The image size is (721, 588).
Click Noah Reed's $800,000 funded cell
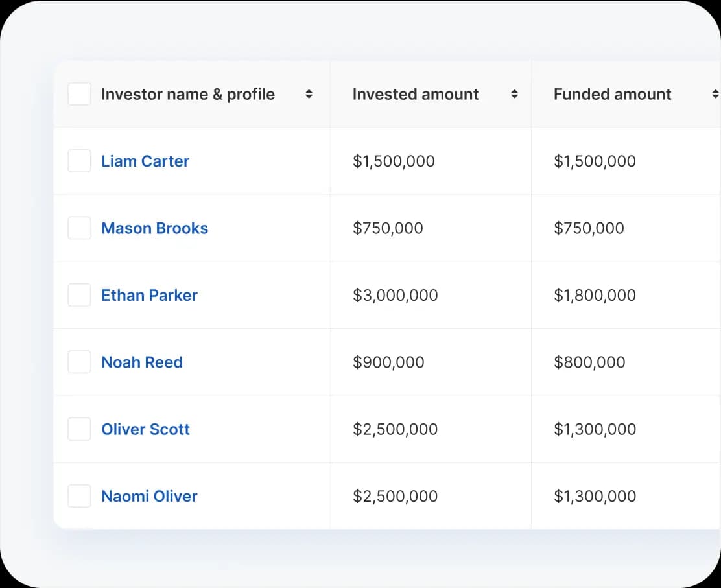[589, 362]
